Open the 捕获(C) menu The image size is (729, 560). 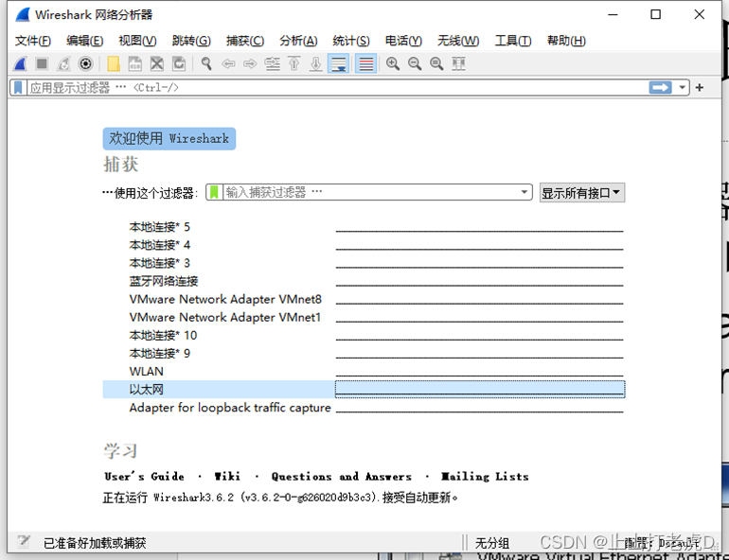245,41
